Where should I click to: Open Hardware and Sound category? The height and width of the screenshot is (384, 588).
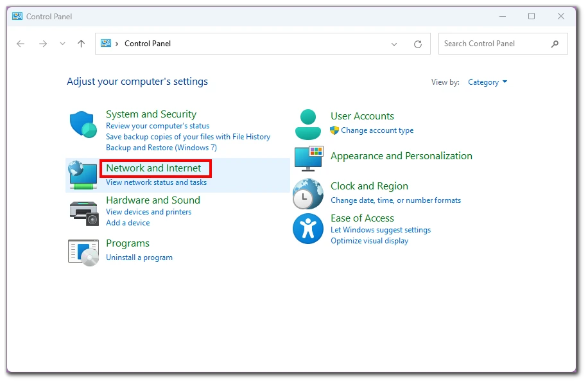153,200
